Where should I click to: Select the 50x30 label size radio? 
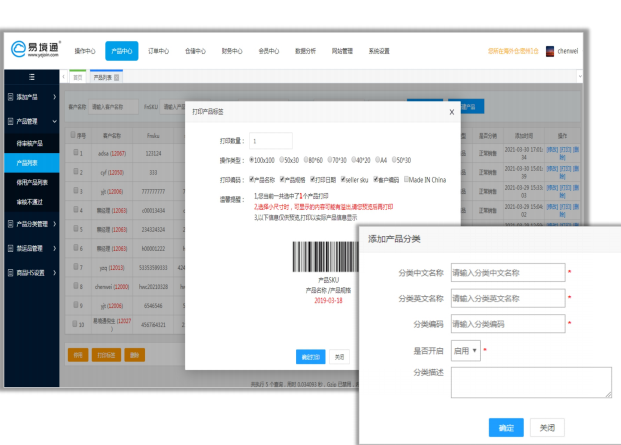[279, 160]
